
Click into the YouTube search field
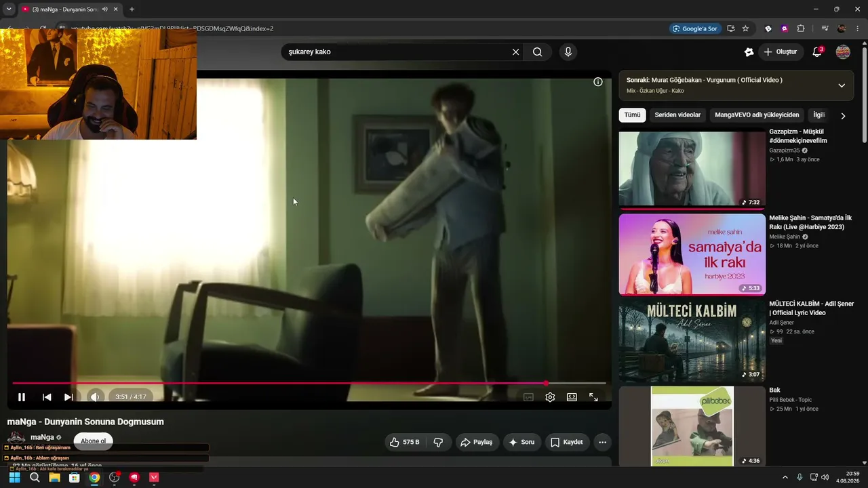click(x=397, y=52)
